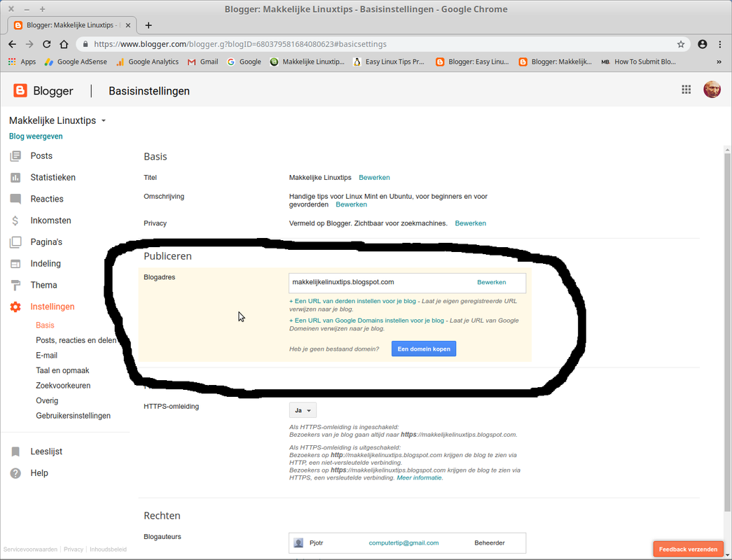Click computertip@gmail.com author email
This screenshot has width=732, height=560.
point(403,542)
